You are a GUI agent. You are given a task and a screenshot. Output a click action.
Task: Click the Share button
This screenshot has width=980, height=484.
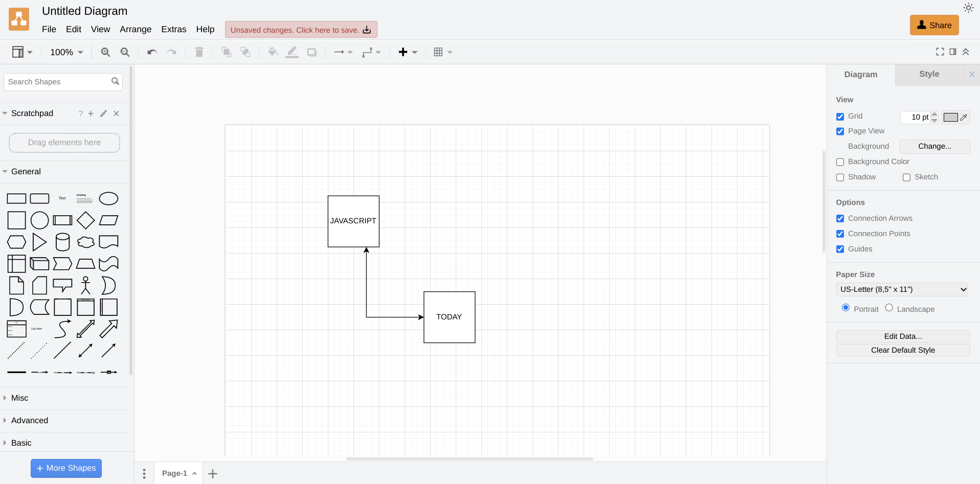point(934,25)
